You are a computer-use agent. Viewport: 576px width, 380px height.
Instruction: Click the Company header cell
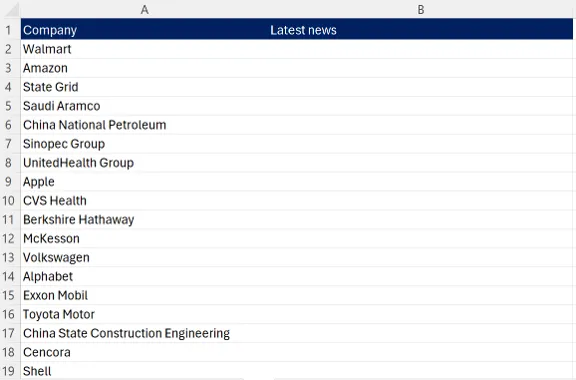click(145, 30)
